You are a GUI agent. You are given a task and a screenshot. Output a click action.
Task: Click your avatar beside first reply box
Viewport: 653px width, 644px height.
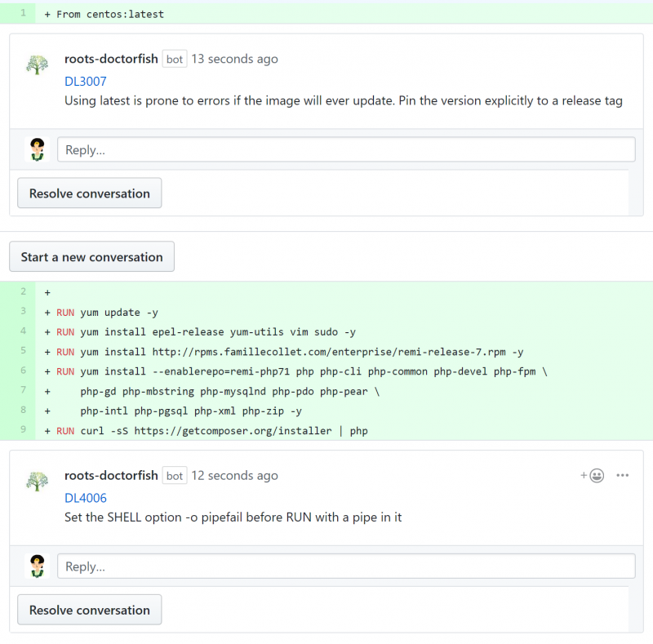[37, 149]
